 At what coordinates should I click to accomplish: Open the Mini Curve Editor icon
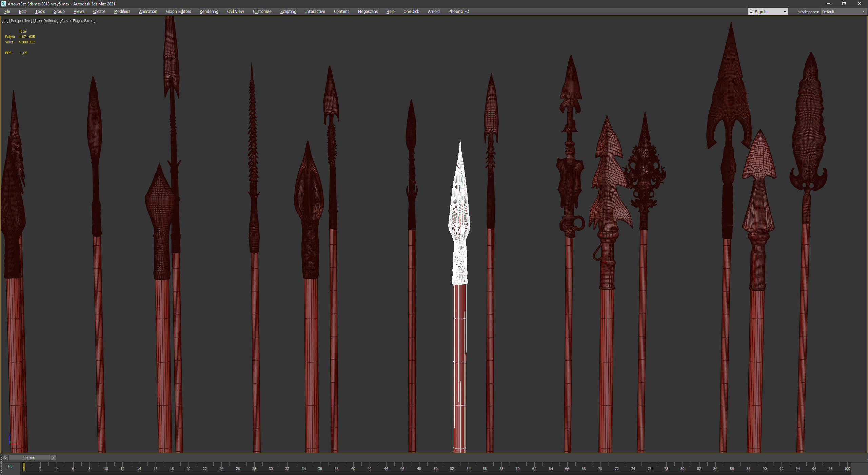tap(10, 467)
